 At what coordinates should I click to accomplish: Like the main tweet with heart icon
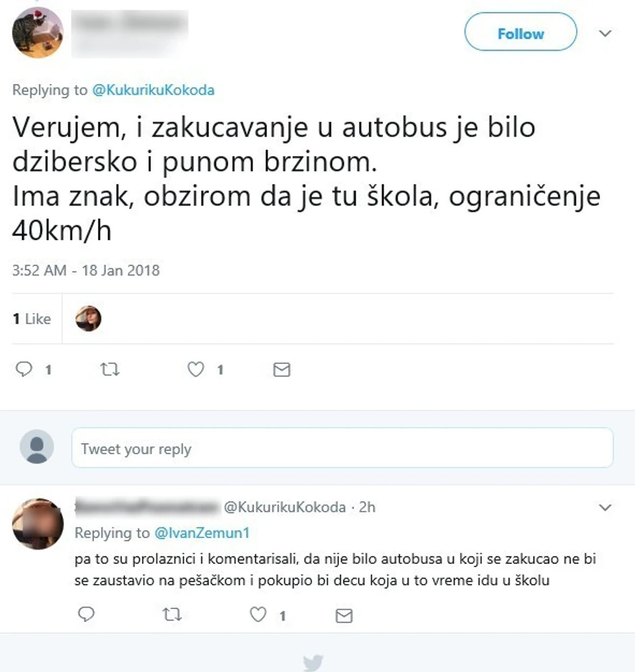tap(196, 369)
